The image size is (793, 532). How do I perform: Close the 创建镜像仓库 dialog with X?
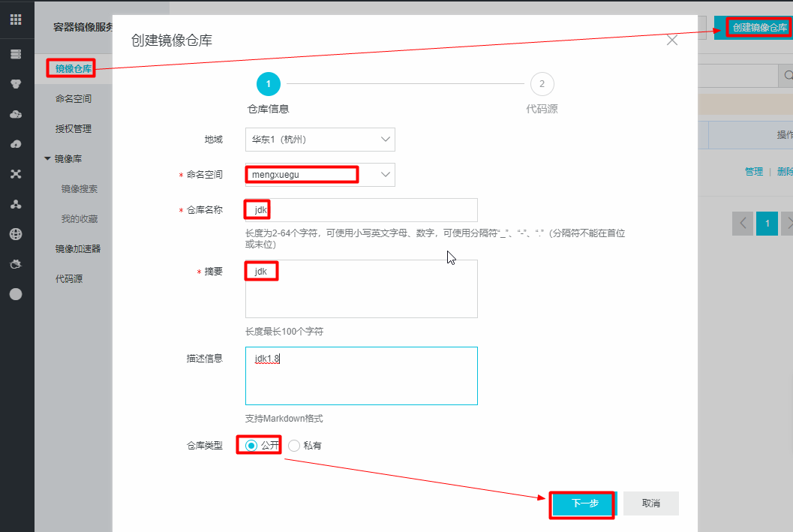tap(671, 40)
